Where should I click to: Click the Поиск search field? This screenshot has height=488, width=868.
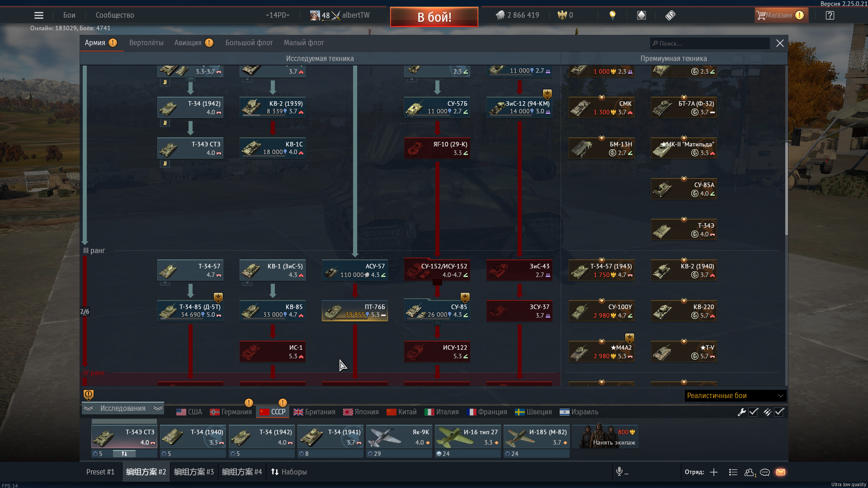pyautogui.click(x=710, y=43)
